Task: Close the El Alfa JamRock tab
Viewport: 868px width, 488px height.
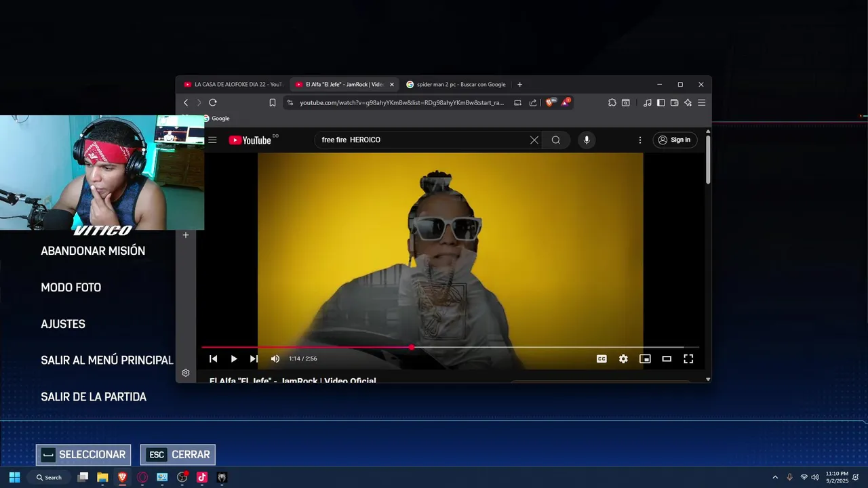Action: 391,85
